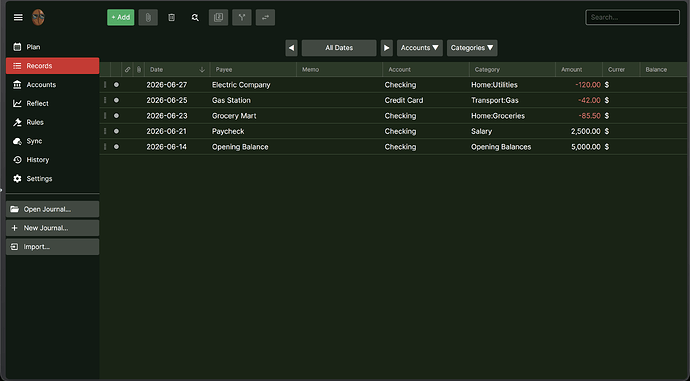Image resolution: width=690 pixels, height=381 pixels.
Task: Click the app logo avatar
Action: 38,17
